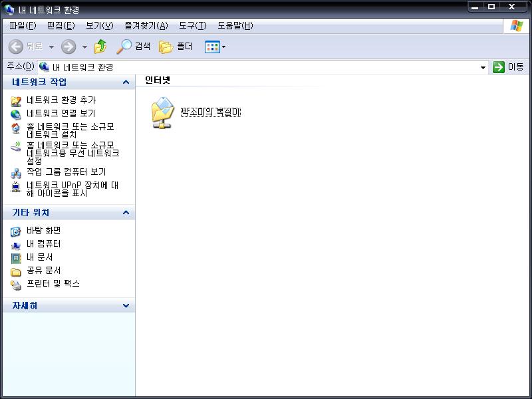Open the 박소미의 복실이 network folder icon
The image size is (532, 399).
(163, 112)
